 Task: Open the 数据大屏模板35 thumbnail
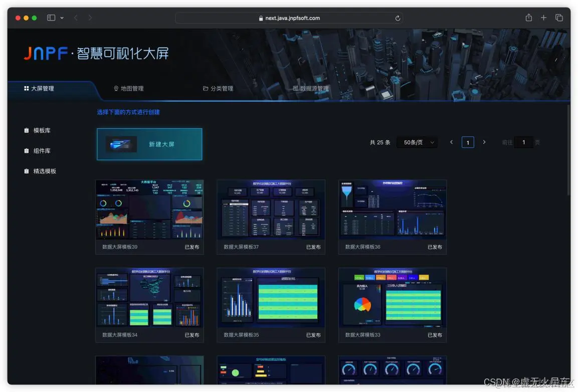point(271,298)
